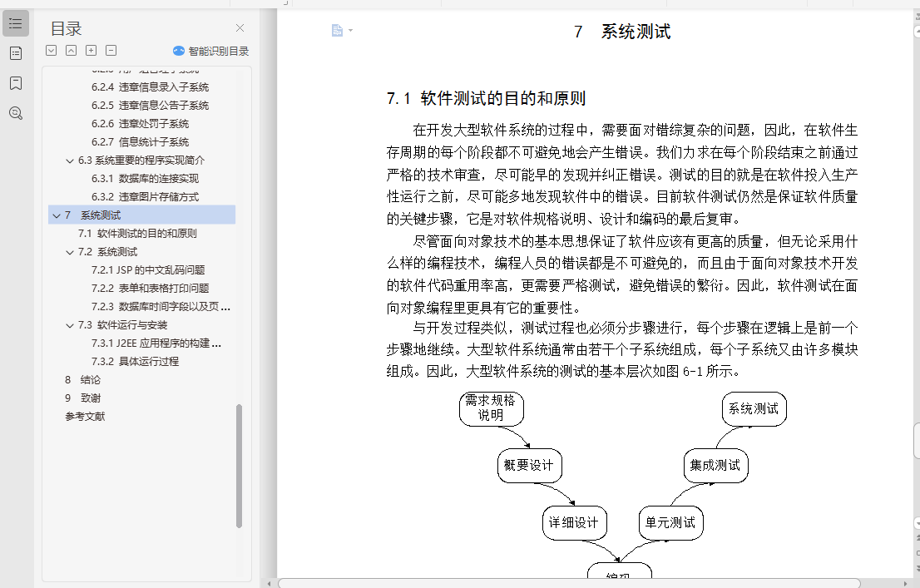Click the paragraph starting 在开发大型软件系统

point(622,175)
